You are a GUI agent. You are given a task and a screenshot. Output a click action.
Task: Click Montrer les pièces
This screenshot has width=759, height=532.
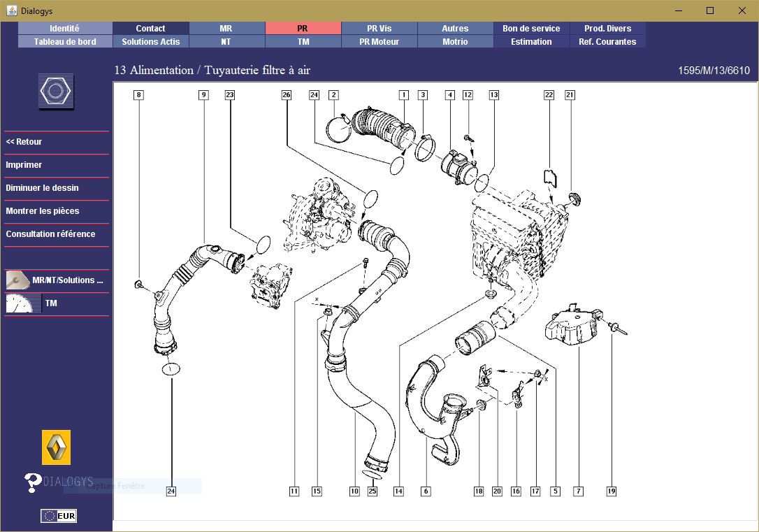(x=42, y=211)
